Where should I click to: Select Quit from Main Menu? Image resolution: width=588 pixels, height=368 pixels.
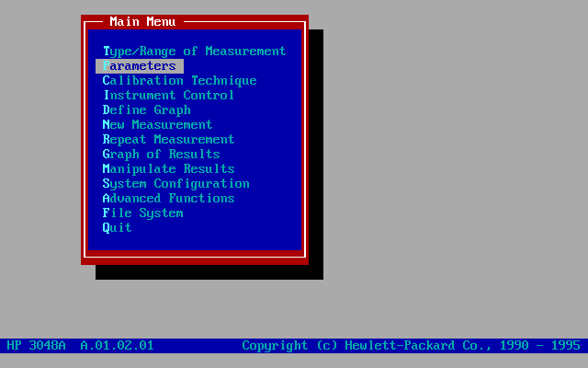click(x=118, y=227)
